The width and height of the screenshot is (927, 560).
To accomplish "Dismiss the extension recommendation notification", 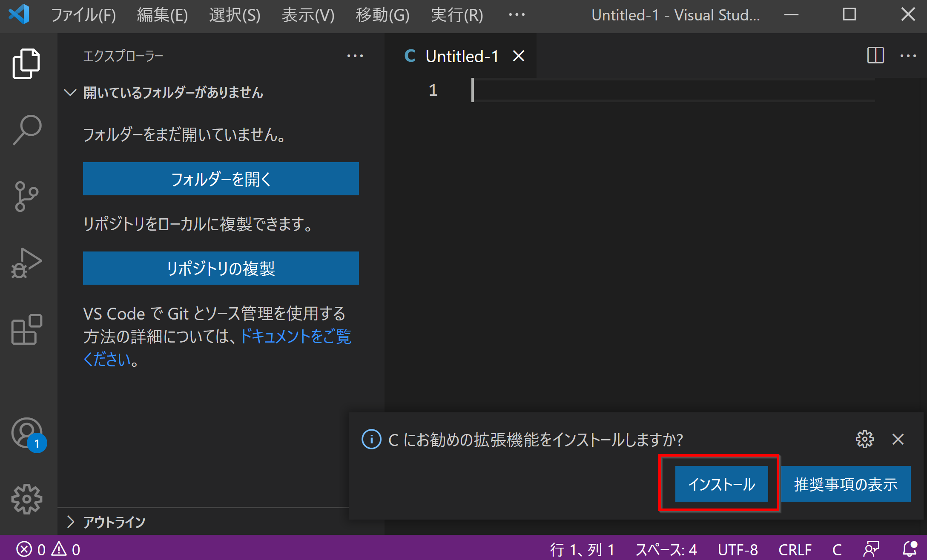I will [898, 439].
